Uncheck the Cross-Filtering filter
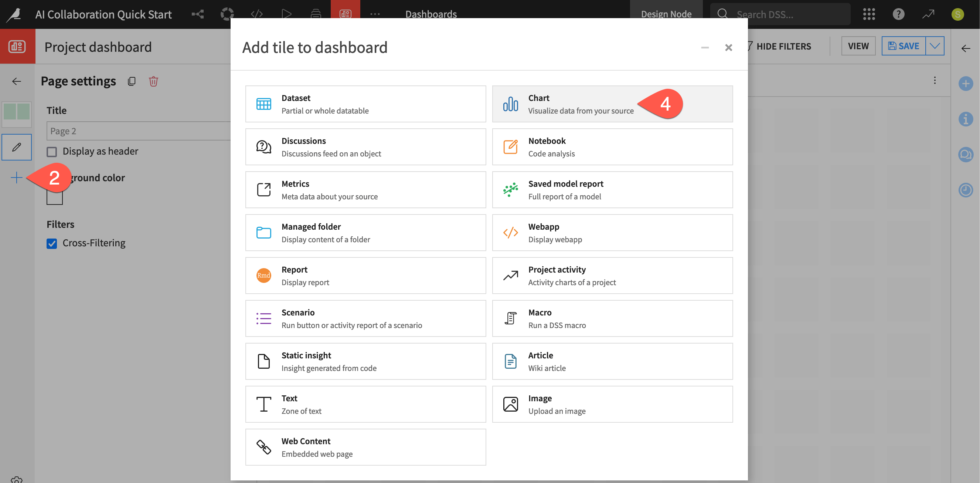The height and width of the screenshot is (483, 980). (x=52, y=243)
